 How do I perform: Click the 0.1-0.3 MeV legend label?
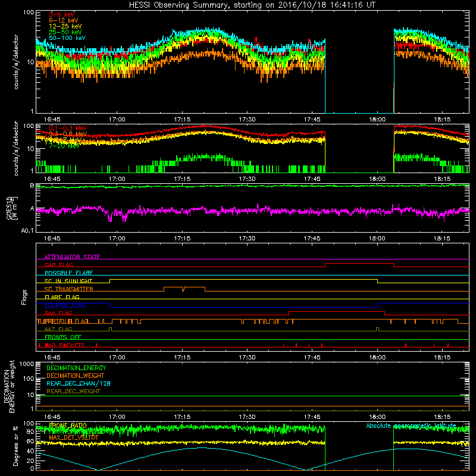pyautogui.click(x=68, y=128)
